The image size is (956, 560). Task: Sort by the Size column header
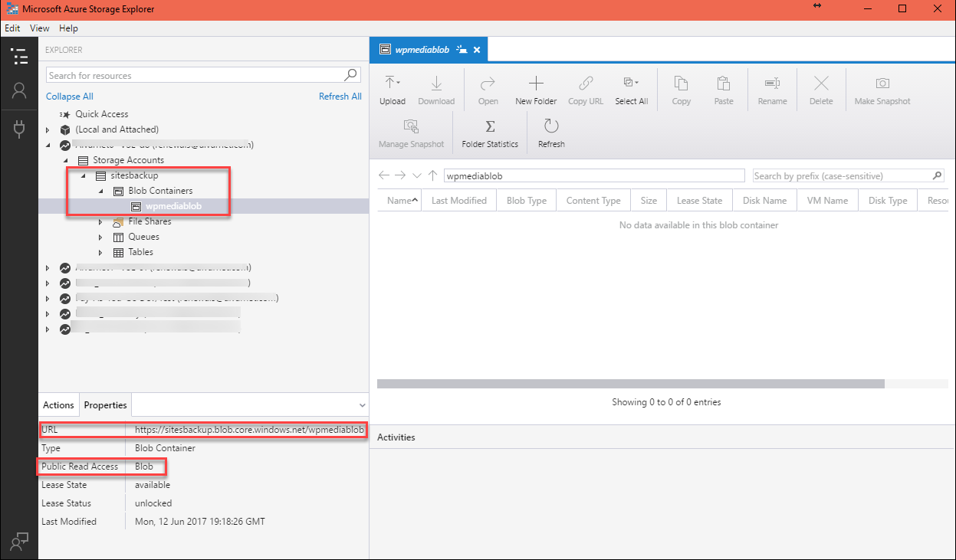(x=649, y=201)
